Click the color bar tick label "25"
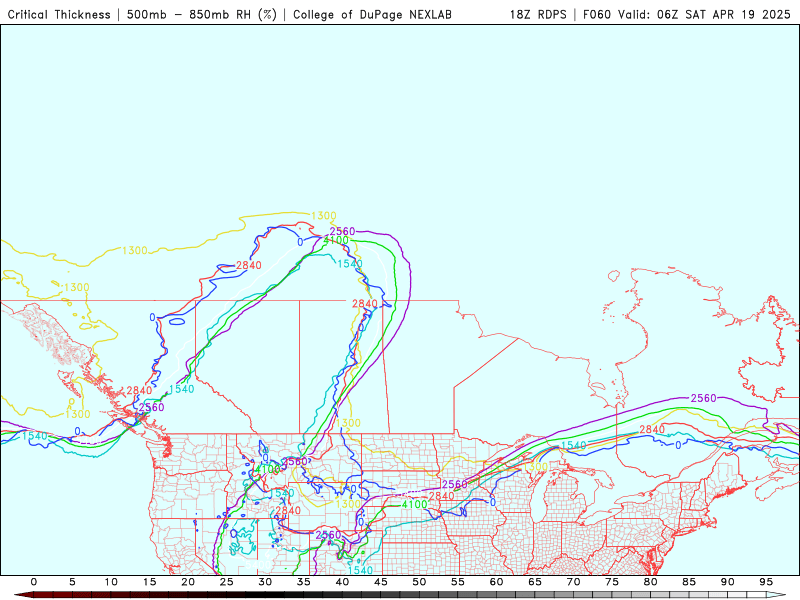 pyautogui.click(x=227, y=582)
